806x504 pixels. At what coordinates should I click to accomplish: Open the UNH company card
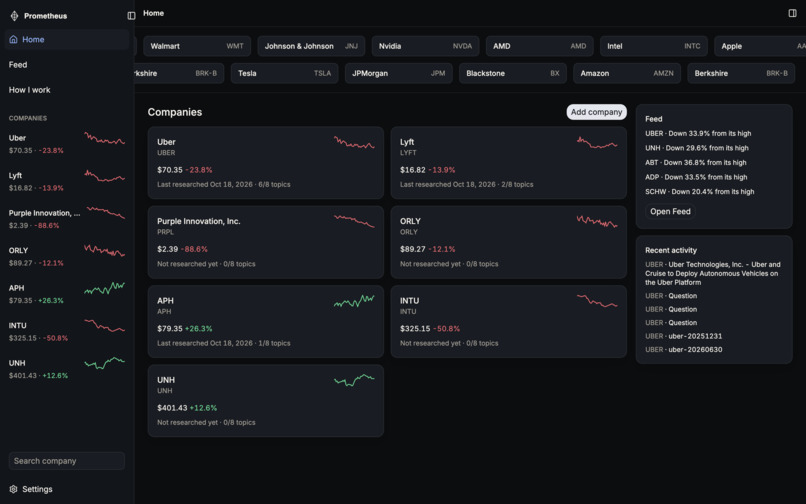[266, 401]
